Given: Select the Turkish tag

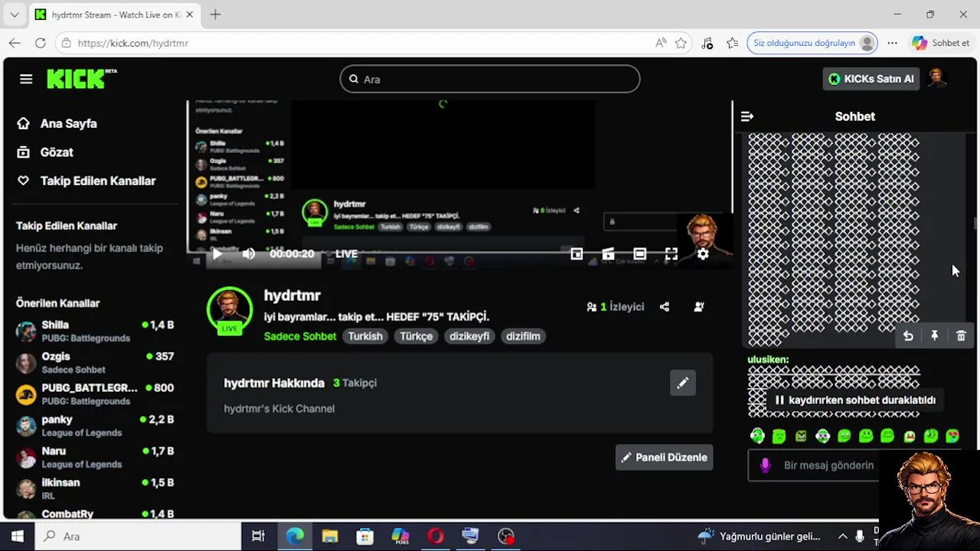Looking at the screenshot, I should pyautogui.click(x=365, y=336).
